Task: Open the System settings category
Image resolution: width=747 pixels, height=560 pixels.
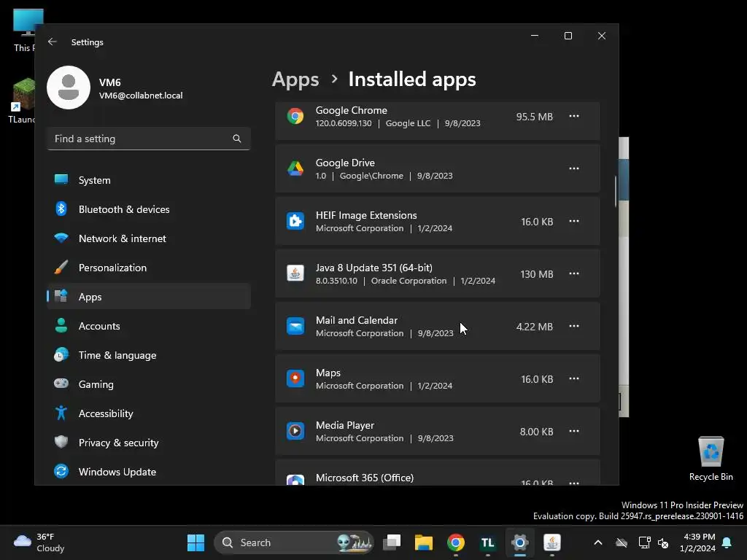Action: [149, 180]
